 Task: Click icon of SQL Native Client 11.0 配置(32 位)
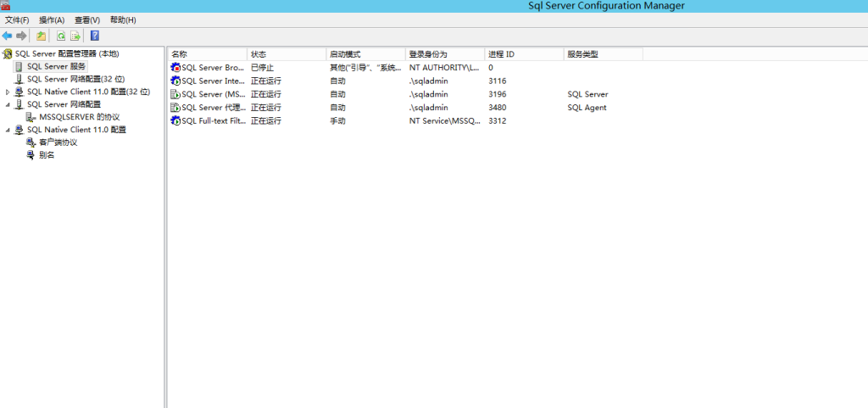click(19, 92)
